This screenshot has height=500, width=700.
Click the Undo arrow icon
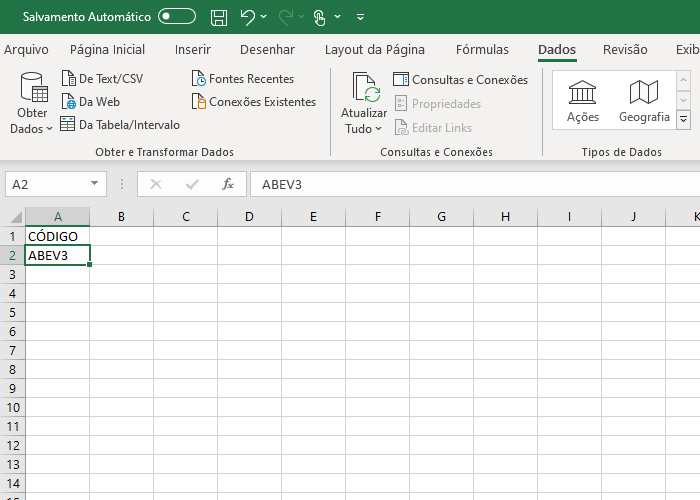tap(247, 17)
